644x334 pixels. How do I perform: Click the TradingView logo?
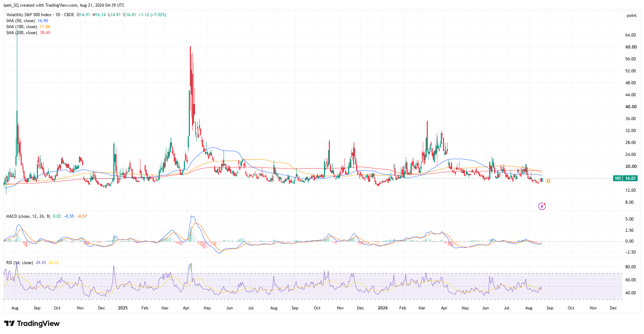point(32,323)
